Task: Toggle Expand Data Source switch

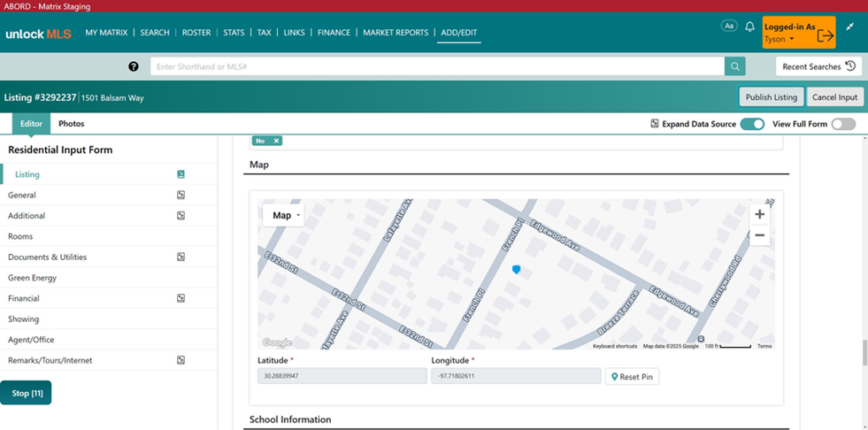Action: [752, 124]
